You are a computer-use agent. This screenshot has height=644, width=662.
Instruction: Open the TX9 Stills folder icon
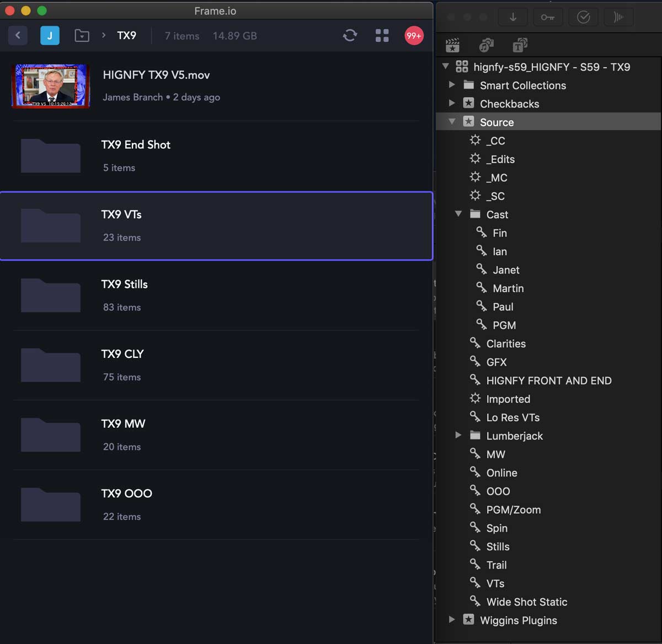click(51, 296)
